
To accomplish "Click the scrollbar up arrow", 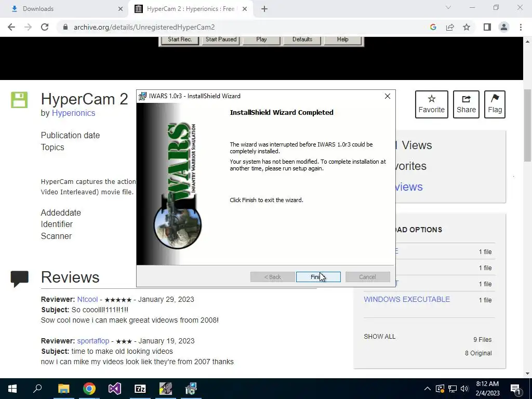I will (x=528, y=42).
